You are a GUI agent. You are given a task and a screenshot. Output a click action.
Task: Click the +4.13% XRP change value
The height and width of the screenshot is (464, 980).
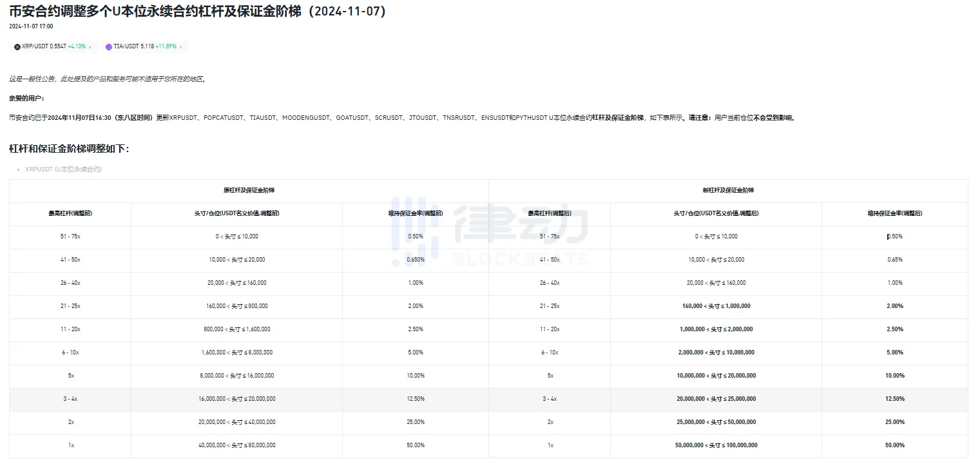point(77,47)
